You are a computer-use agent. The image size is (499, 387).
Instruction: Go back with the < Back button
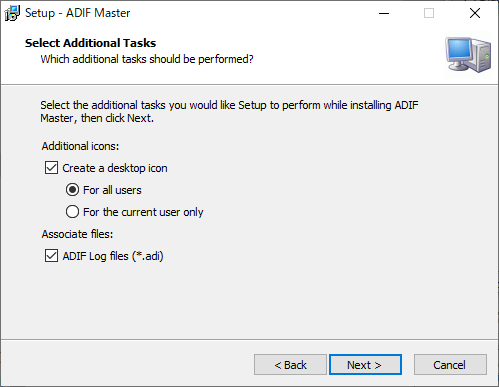[290, 365]
